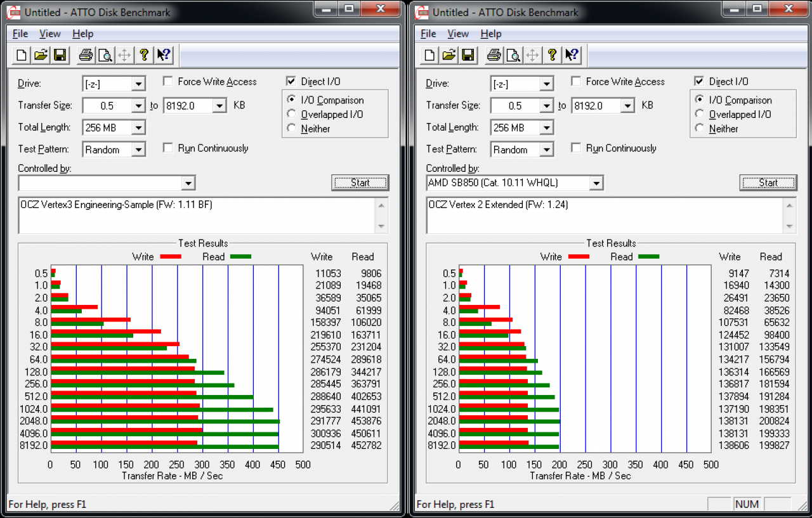Screen dimensions: 812x518
Task: Click read value 200824 in right window
Action: click(775, 421)
